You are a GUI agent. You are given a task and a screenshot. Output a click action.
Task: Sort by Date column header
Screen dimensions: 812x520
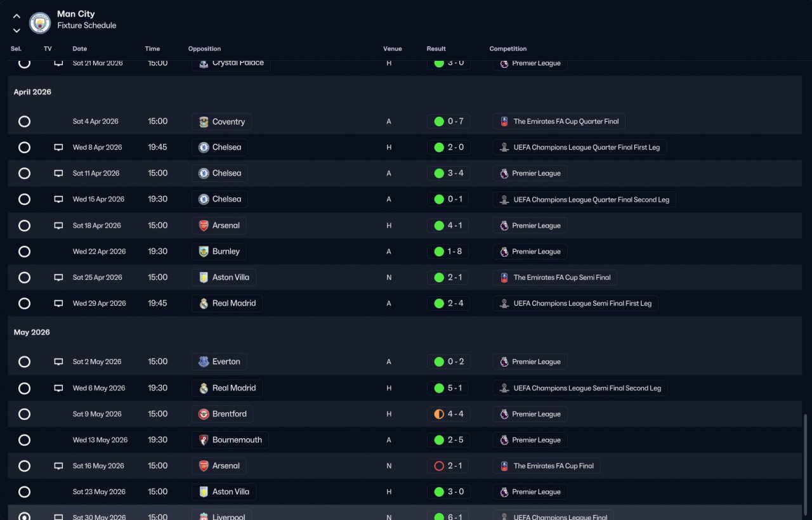(80, 49)
